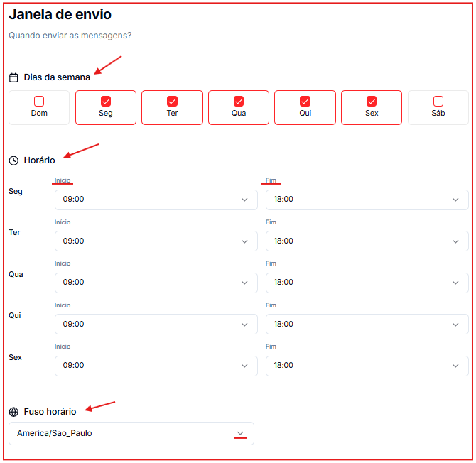Uncheck the Ter day checkbox
Viewport: 476px width, 463px height.
coord(172,101)
